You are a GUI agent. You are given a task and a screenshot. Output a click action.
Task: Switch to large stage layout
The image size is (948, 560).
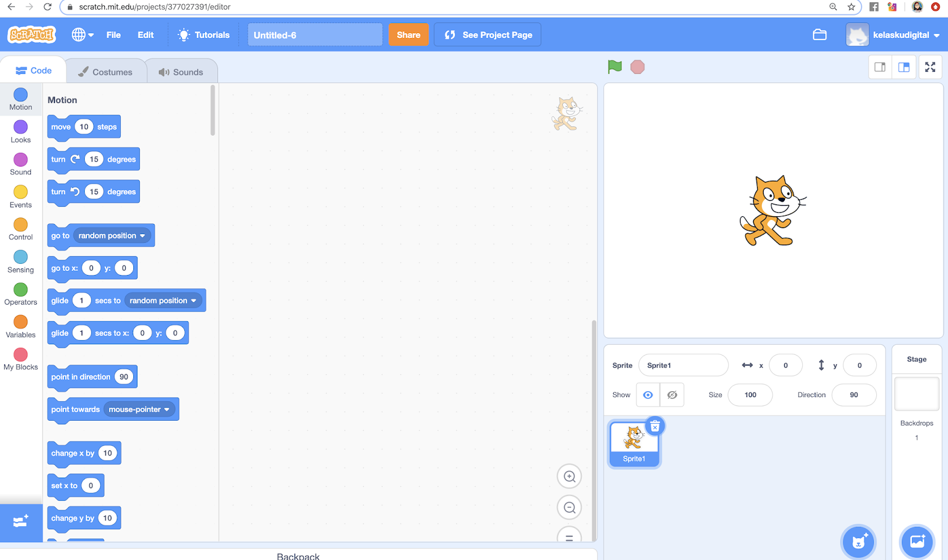tap(904, 67)
